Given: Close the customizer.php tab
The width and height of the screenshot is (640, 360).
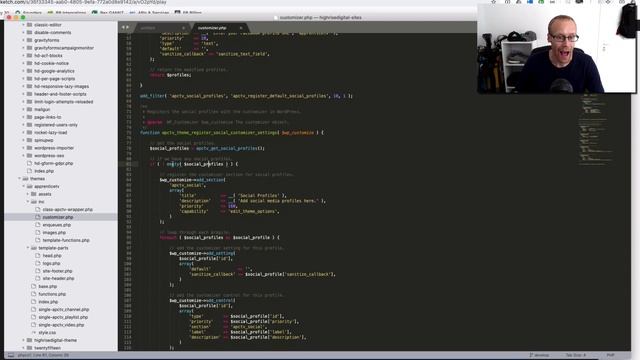Looking at the screenshot, I should click(x=241, y=28).
